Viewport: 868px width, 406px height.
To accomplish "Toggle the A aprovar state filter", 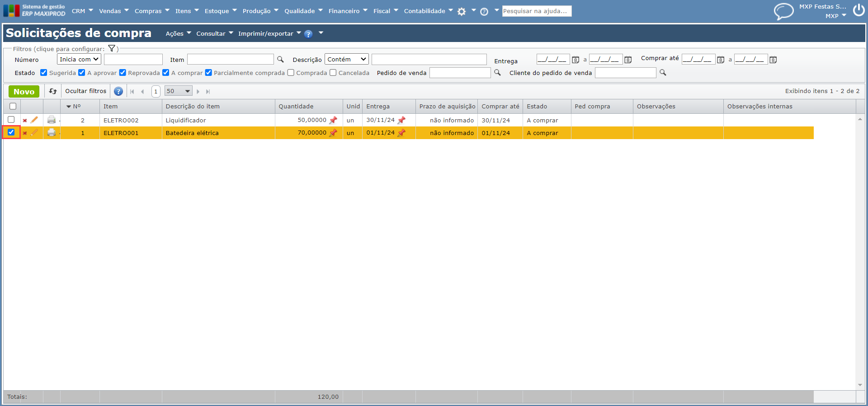I will tap(81, 72).
